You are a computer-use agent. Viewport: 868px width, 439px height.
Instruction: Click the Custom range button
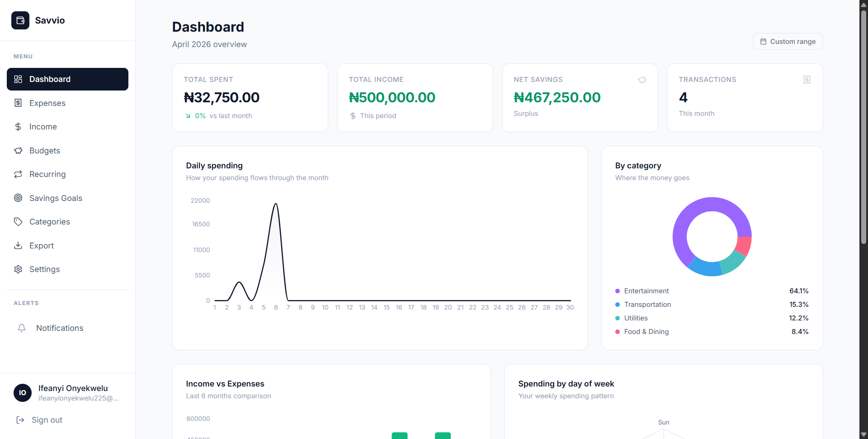coord(788,41)
